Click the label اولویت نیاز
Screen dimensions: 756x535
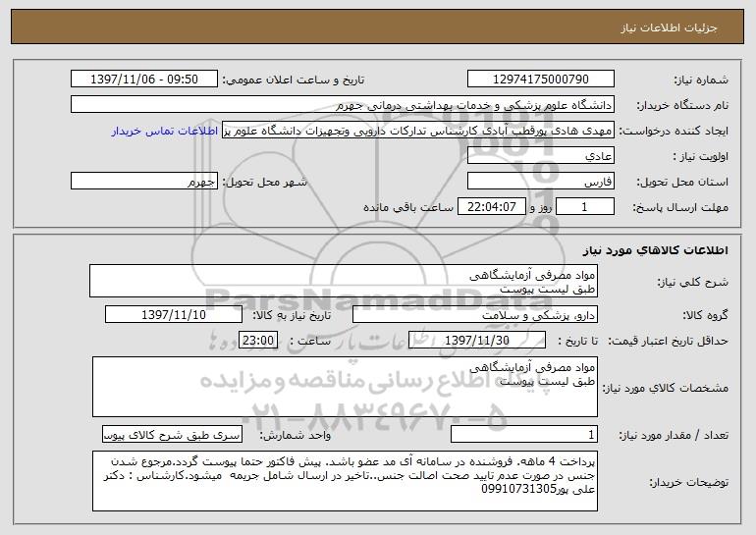point(701,157)
